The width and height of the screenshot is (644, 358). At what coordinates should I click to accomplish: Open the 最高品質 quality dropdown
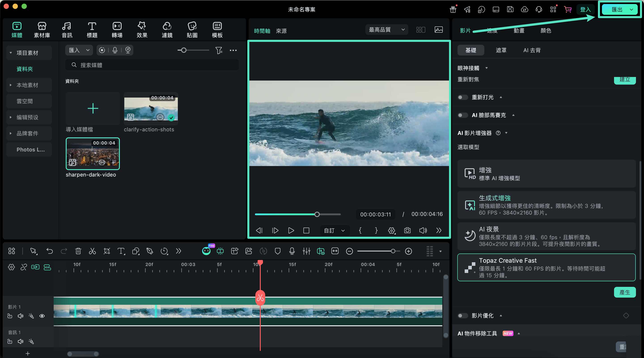pyautogui.click(x=386, y=30)
